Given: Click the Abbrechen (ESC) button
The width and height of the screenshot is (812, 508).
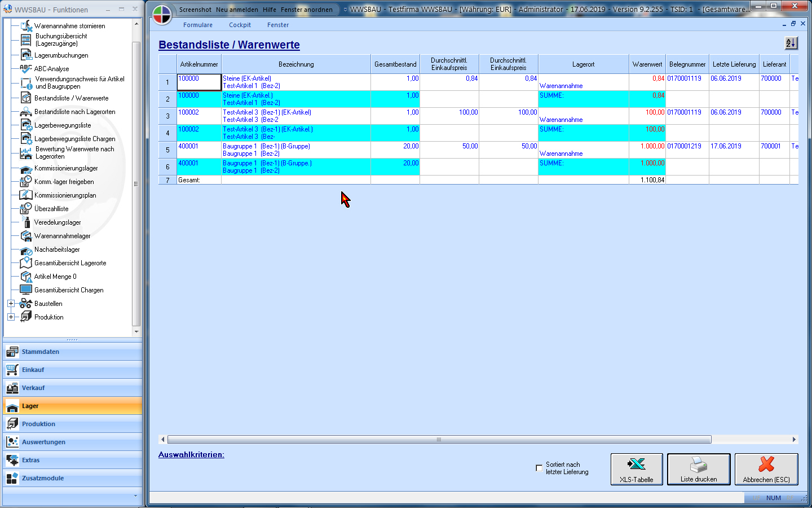Looking at the screenshot, I should [x=766, y=469].
